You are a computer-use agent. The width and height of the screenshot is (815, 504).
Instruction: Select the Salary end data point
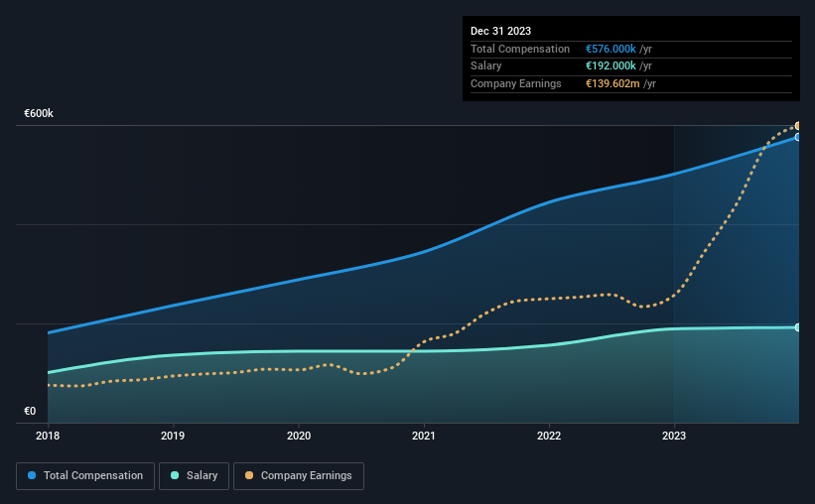[x=798, y=327]
